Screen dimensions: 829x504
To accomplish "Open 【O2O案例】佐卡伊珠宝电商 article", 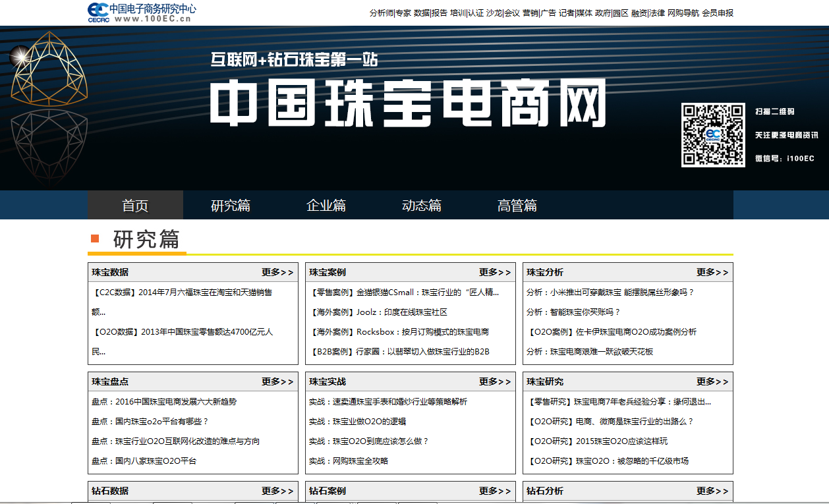I will point(612,331).
